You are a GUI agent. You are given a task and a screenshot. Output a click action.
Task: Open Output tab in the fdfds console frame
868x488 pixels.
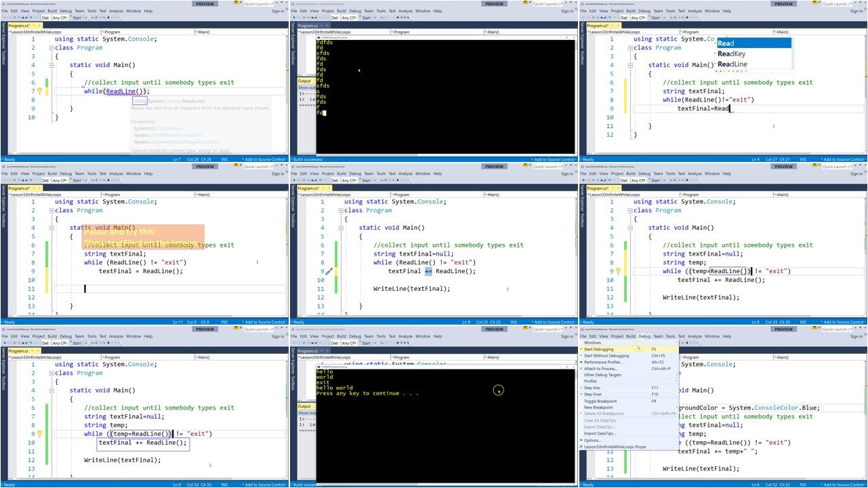305,81
